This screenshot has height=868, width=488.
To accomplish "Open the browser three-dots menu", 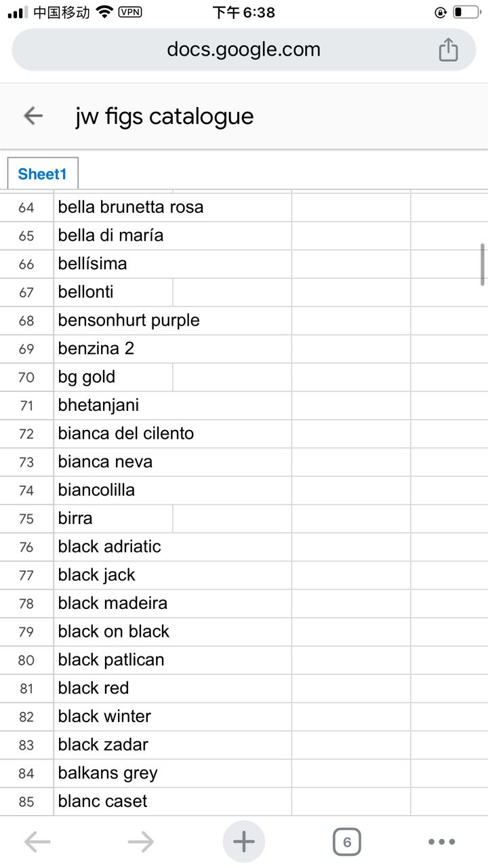I will coord(442,842).
